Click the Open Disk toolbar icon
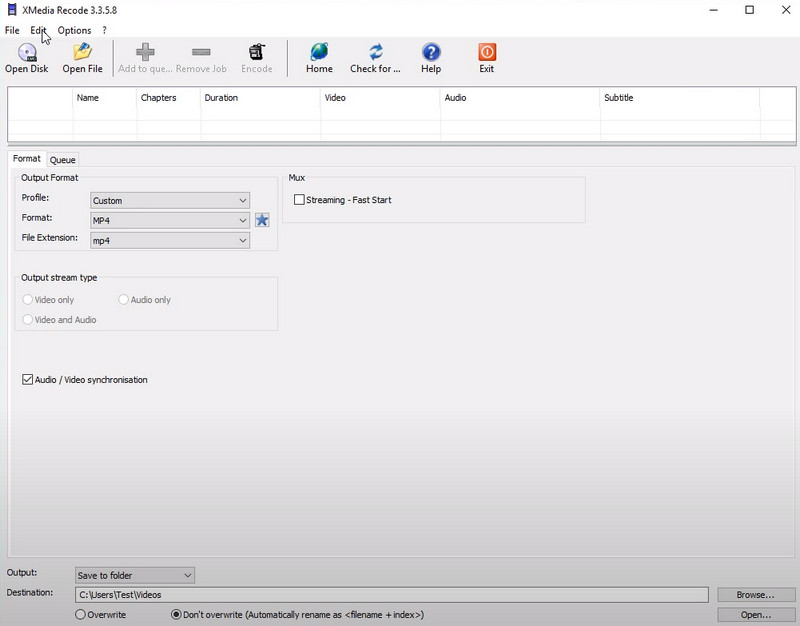 point(27,53)
